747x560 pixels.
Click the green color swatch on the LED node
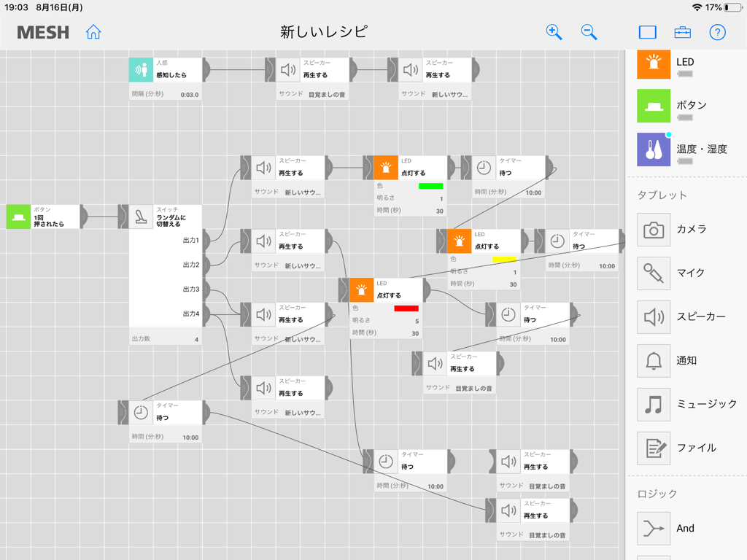(x=430, y=186)
